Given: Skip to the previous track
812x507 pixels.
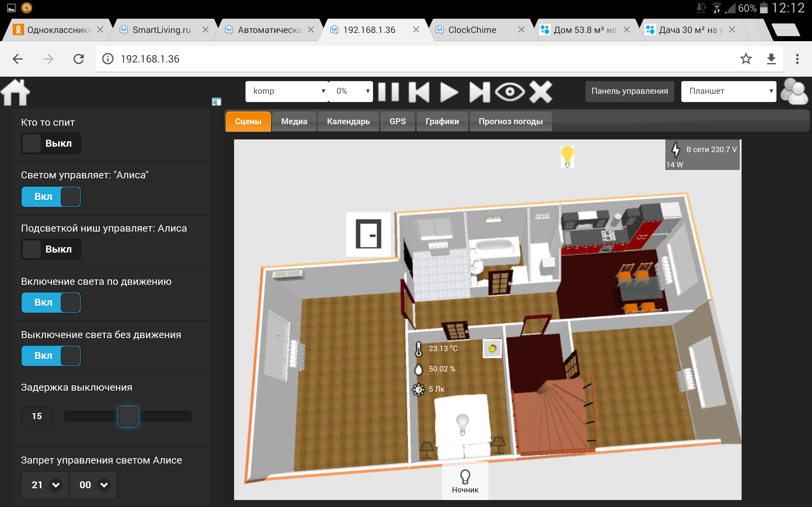Looking at the screenshot, I should 419,92.
